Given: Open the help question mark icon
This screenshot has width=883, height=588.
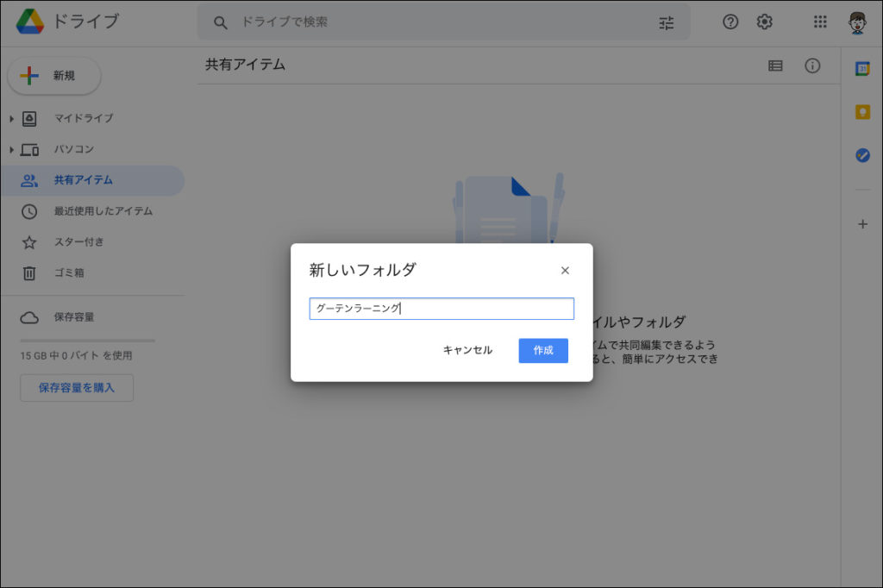Looking at the screenshot, I should click(x=730, y=22).
